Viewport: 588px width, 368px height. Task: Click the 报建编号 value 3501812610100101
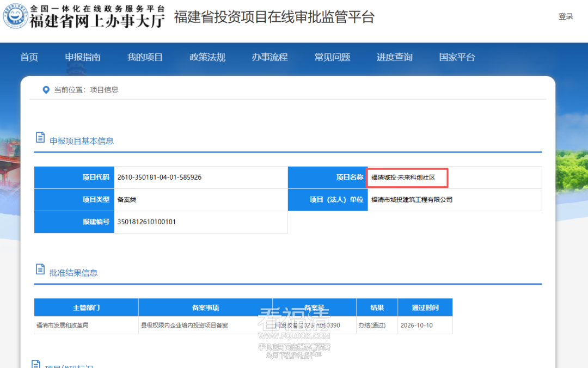coord(146,222)
